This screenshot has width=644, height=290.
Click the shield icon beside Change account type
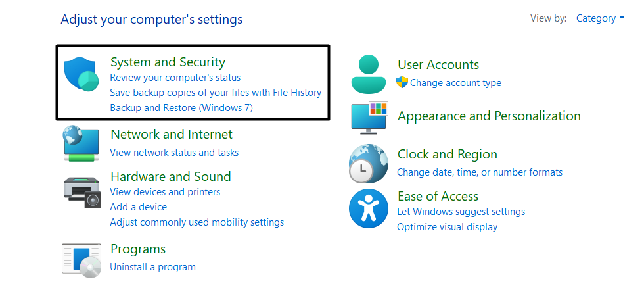point(402,82)
